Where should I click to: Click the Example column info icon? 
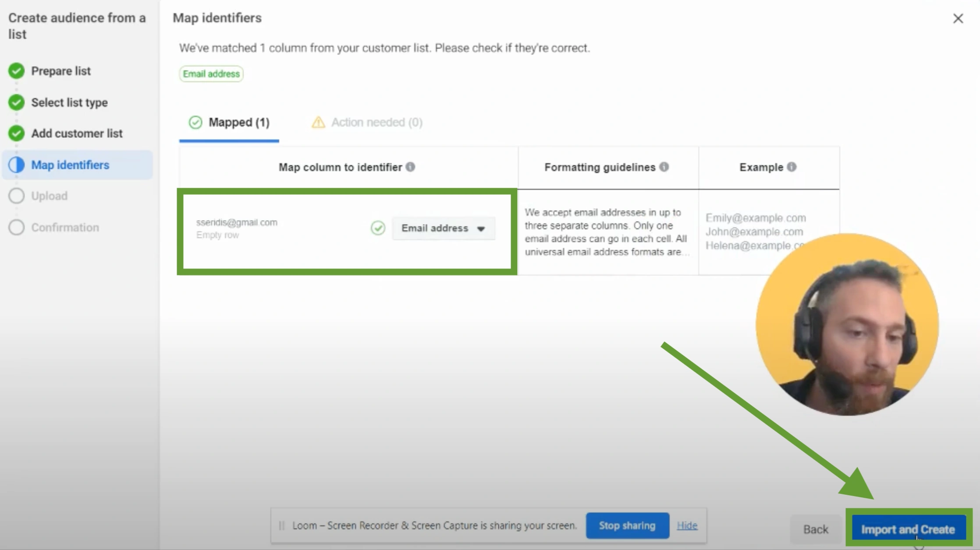click(x=792, y=167)
